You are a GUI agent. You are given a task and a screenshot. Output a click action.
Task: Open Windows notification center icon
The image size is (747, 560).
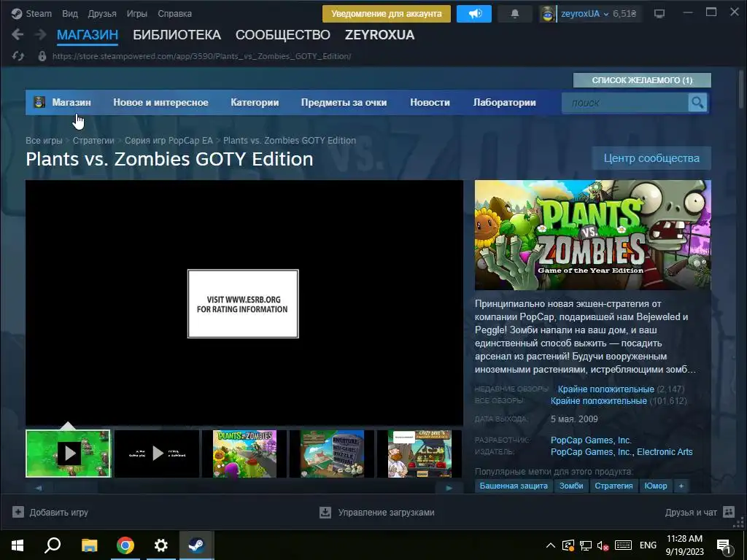[x=724, y=546]
